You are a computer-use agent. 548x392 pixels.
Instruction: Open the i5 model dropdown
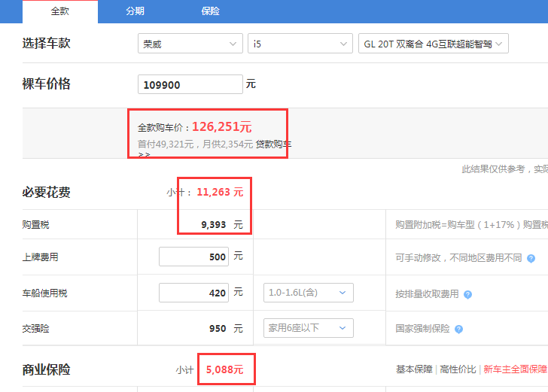pyautogui.click(x=300, y=44)
